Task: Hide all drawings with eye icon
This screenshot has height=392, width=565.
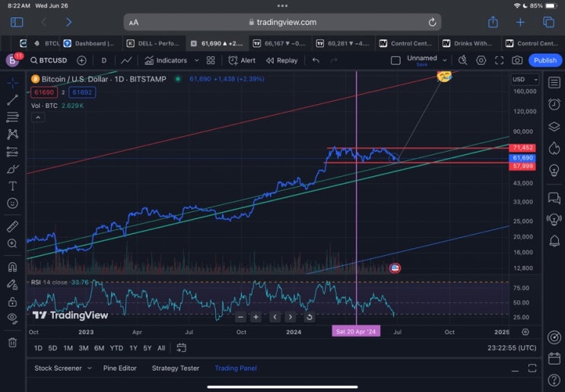Action: [x=13, y=318]
